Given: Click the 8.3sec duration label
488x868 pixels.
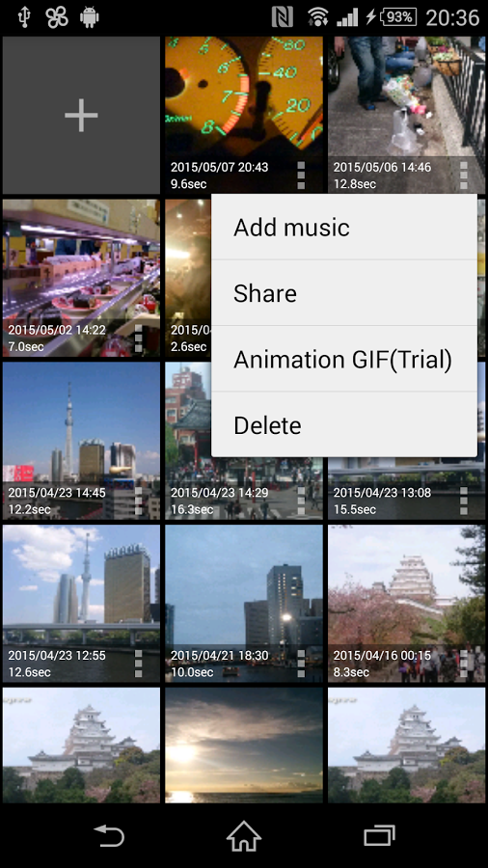Looking at the screenshot, I should (351, 672).
